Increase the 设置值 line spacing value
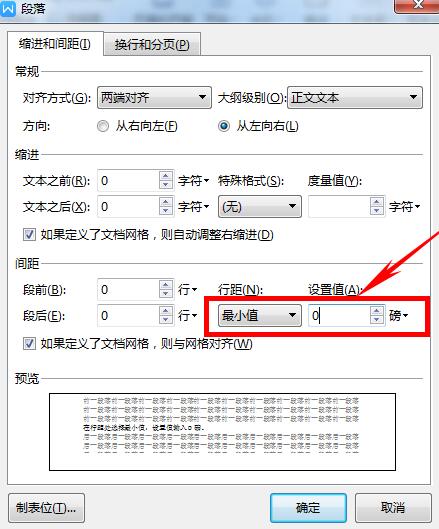 click(377, 311)
